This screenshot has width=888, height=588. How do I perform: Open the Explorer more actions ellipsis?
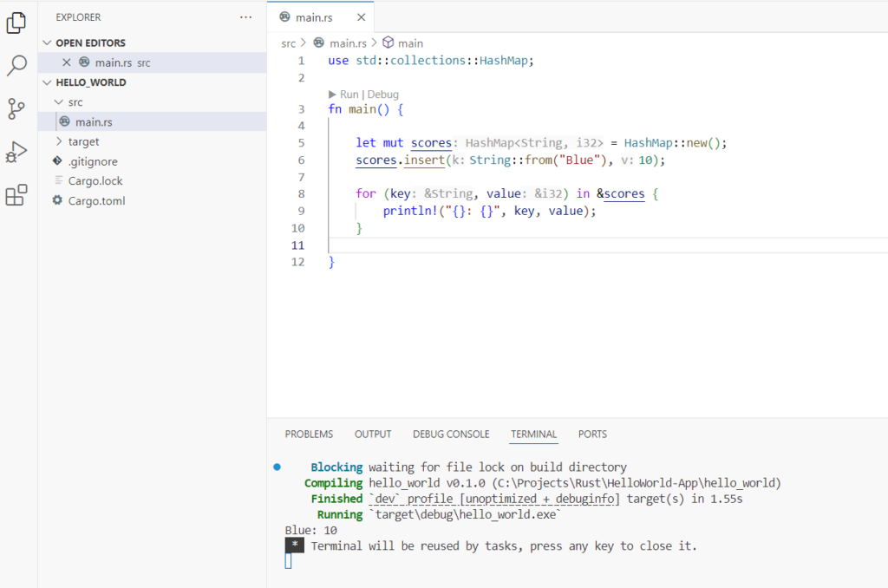(245, 17)
